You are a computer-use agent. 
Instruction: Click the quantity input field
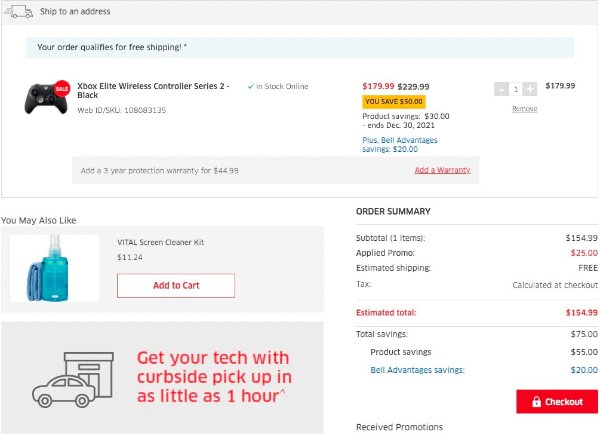pyautogui.click(x=516, y=89)
